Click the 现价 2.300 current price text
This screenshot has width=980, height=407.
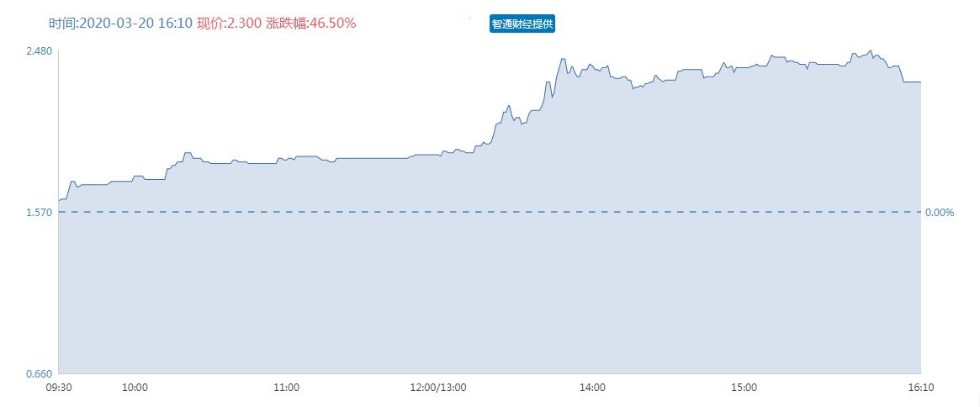point(229,23)
